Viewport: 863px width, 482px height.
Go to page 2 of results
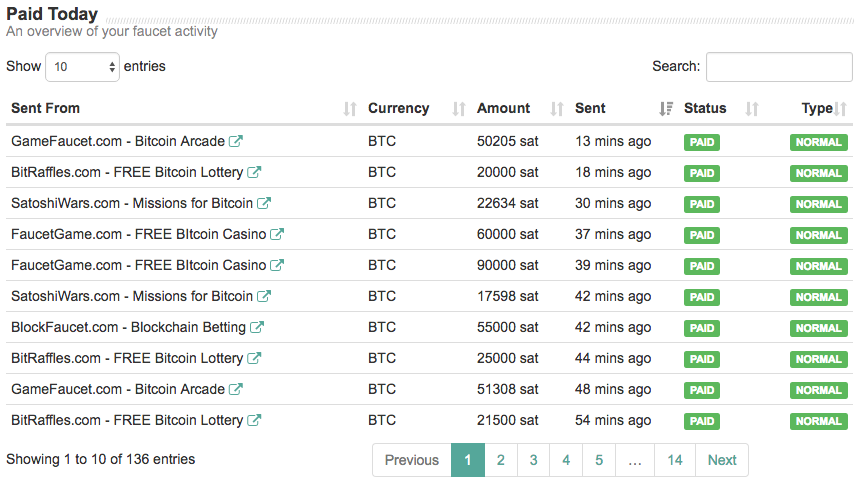pos(500,460)
